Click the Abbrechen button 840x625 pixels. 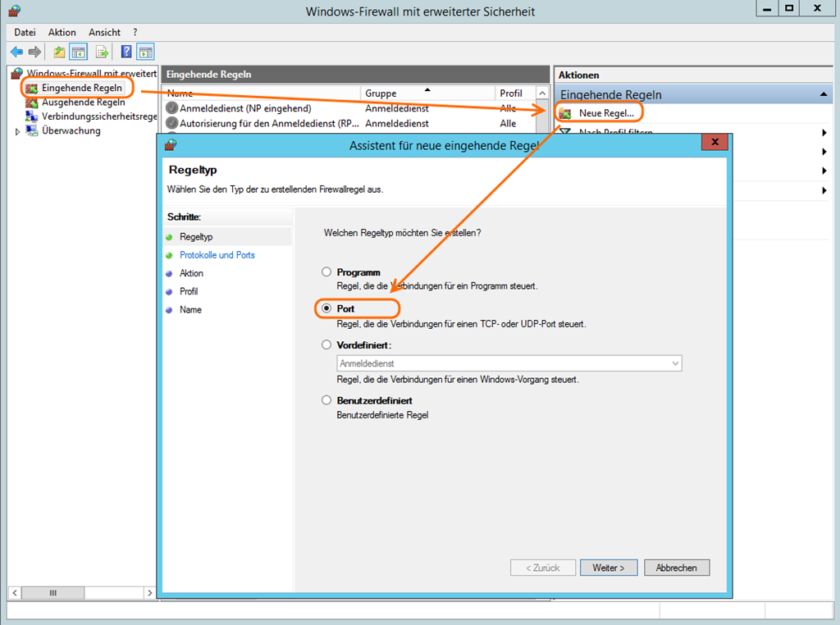click(676, 568)
